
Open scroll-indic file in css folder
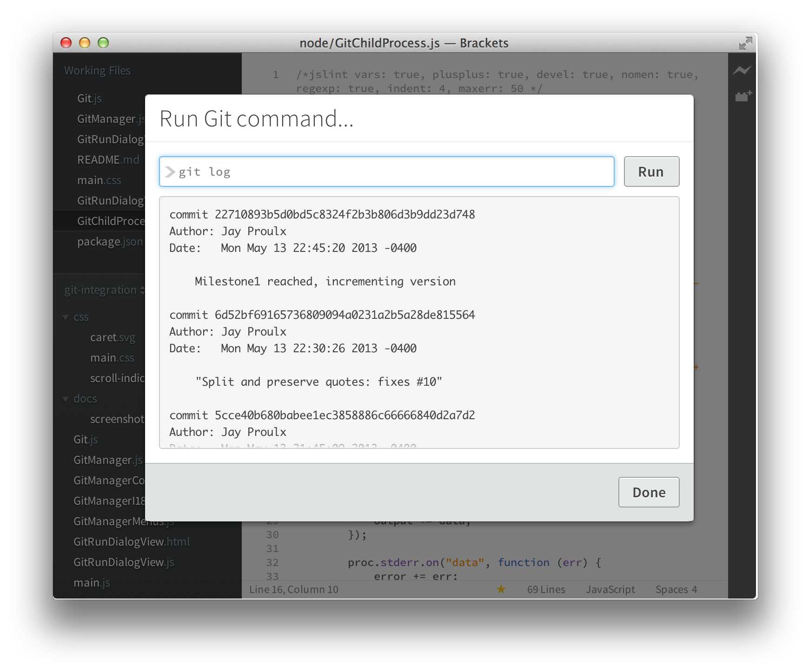118,378
